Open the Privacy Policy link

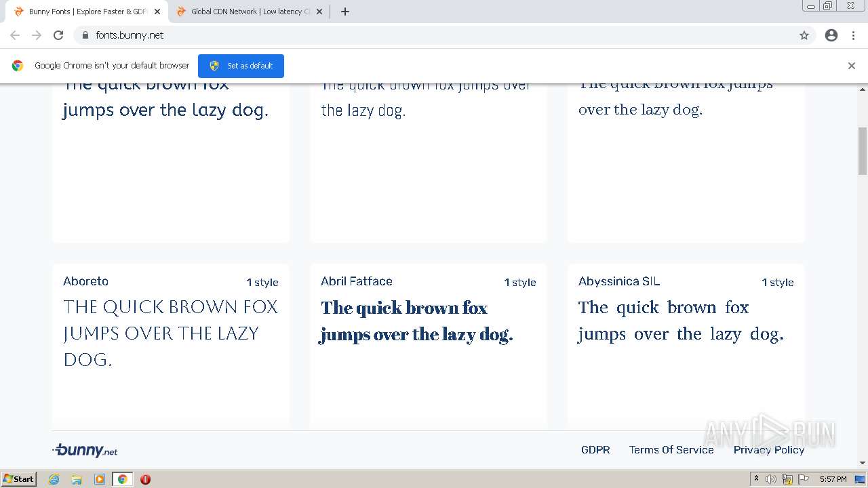(769, 450)
